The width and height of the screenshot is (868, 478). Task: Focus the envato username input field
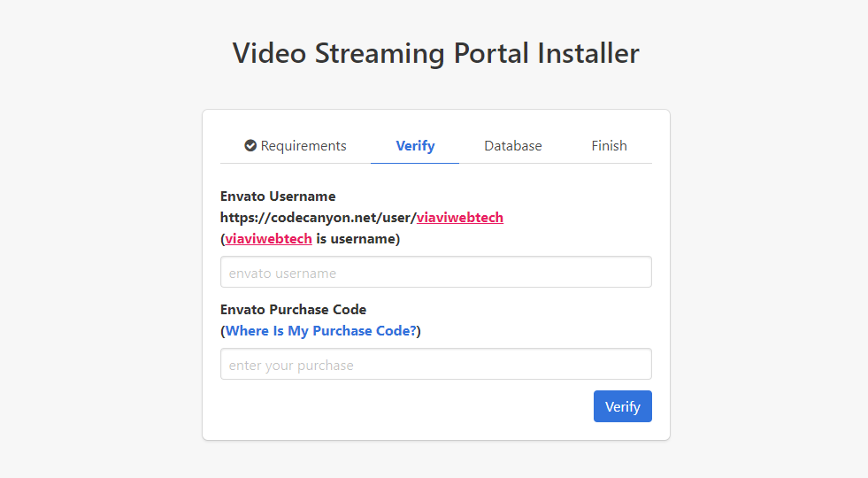click(435, 273)
